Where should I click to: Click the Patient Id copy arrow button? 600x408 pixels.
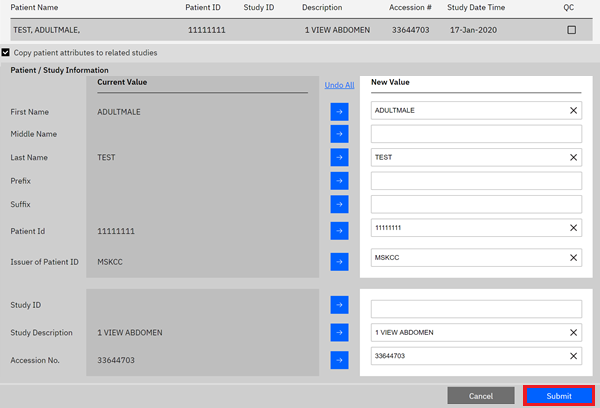click(340, 231)
